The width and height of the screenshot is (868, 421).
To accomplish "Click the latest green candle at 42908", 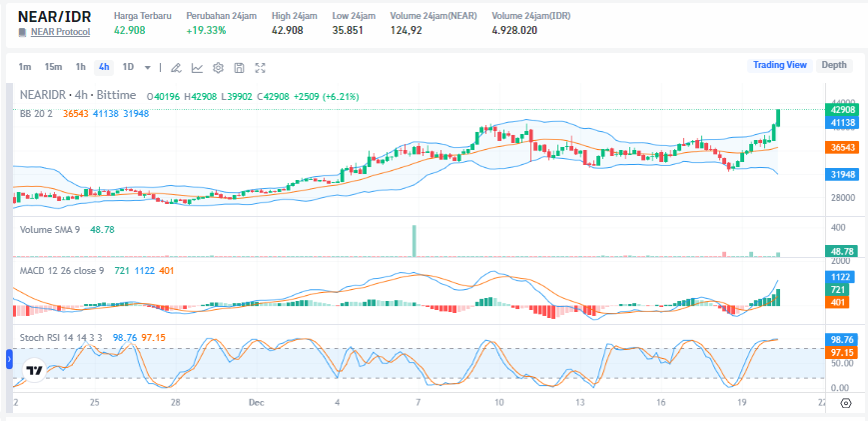I will coord(778,117).
